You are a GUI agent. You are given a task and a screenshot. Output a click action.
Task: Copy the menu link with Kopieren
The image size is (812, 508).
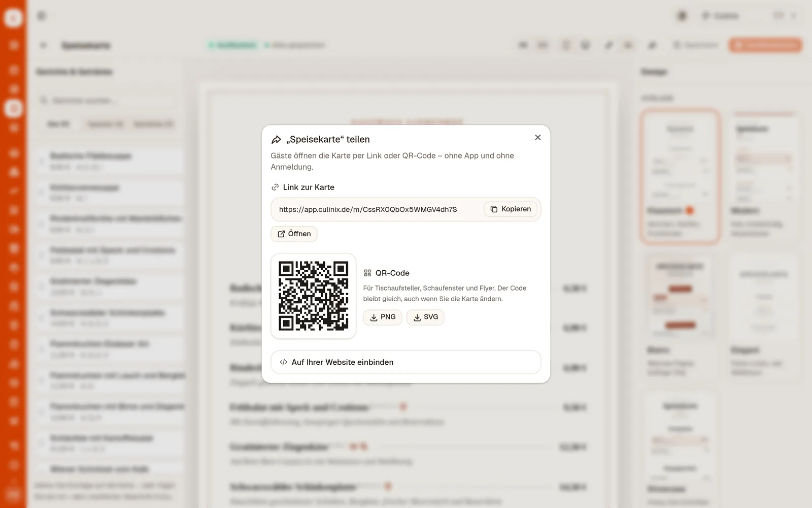pyautogui.click(x=511, y=209)
